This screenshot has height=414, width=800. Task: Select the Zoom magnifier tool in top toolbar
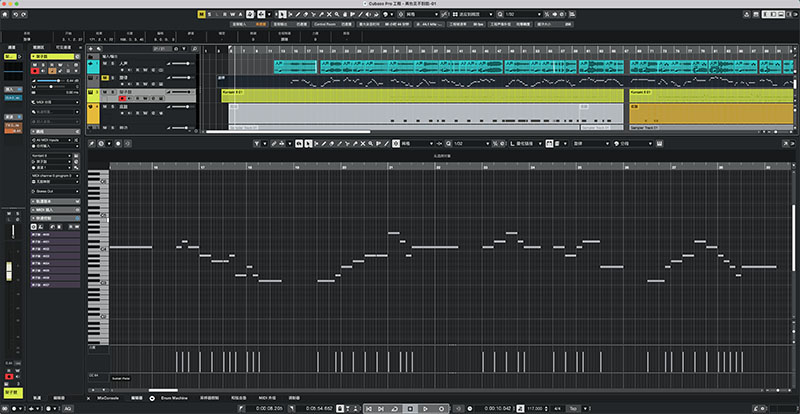(337, 14)
